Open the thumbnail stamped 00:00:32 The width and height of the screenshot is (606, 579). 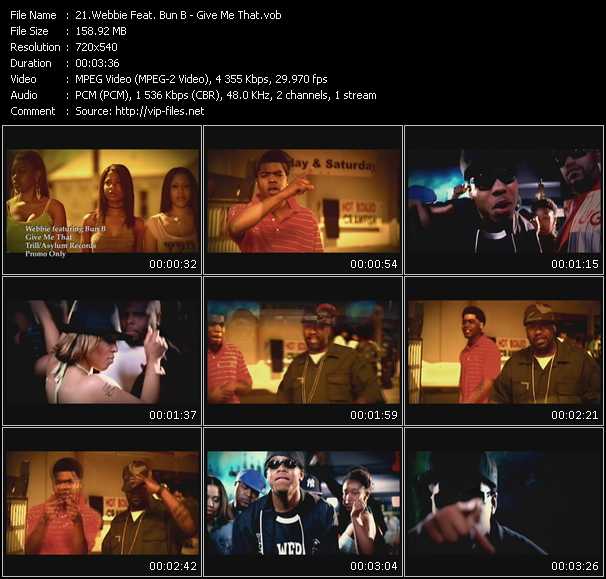click(x=102, y=200)
